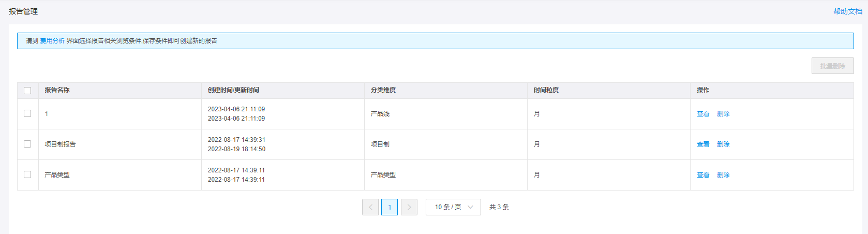Image resolution: width=868 pixels, height=234 pixels.
Task: Delete the 产品类型 report
Action: 723,175
